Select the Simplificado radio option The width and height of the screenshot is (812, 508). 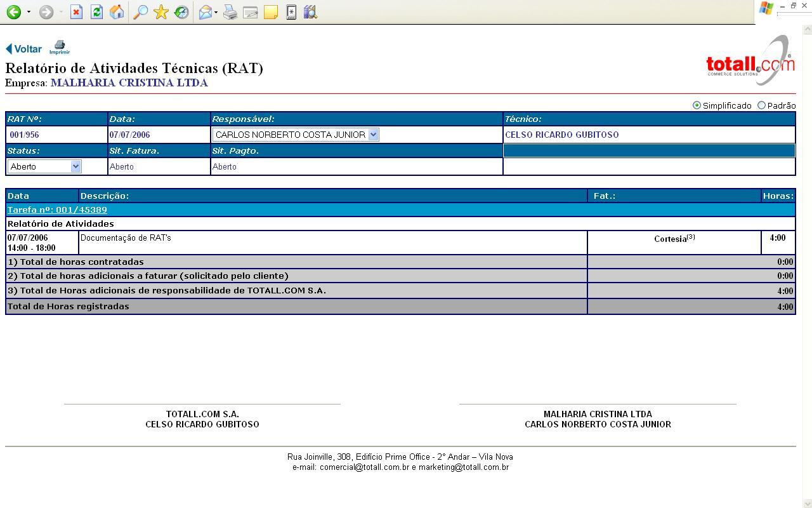point(697,105)
